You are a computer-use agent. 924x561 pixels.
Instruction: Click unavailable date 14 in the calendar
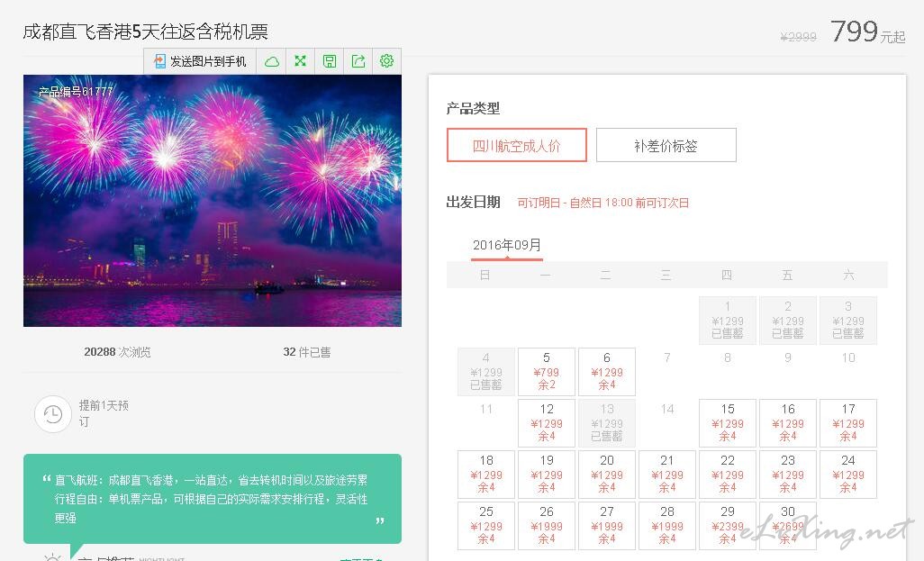coord(667,409)
